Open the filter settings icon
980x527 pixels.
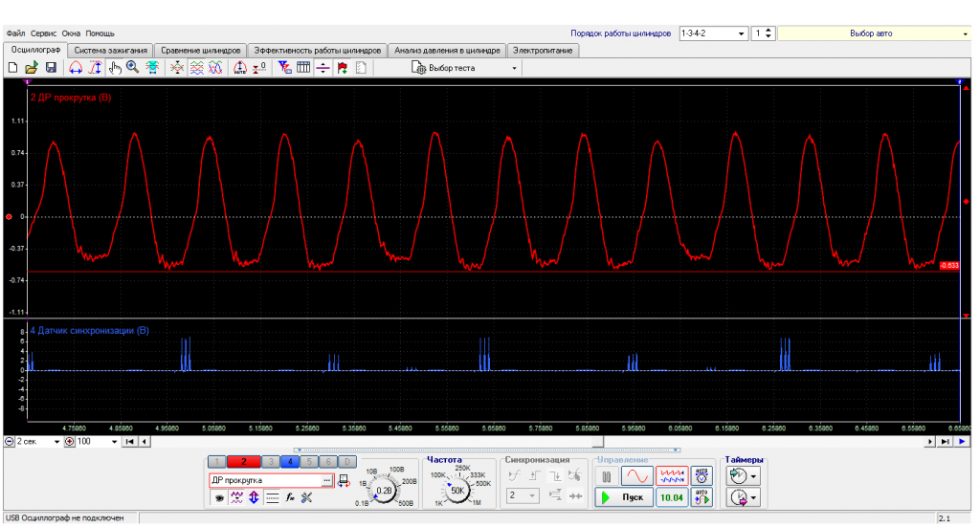click(x=284, y=68)
